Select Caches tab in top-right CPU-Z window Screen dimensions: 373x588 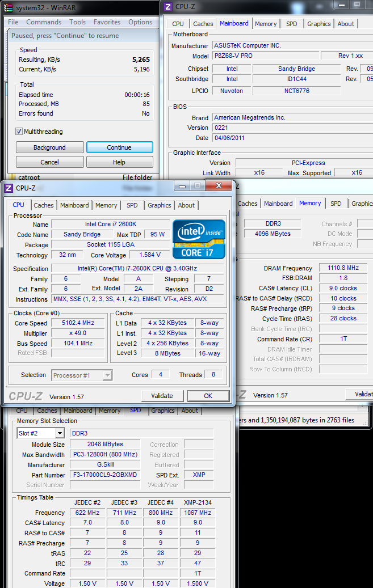click(203, 24)
